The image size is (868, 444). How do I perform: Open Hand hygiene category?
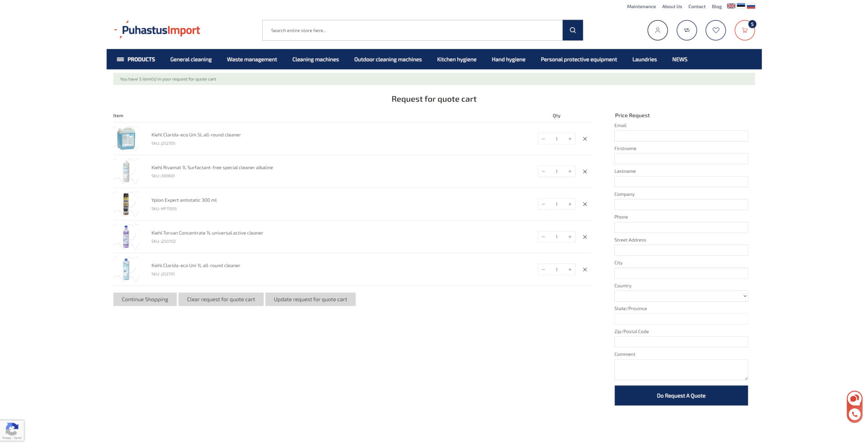[x=509, y=59]
